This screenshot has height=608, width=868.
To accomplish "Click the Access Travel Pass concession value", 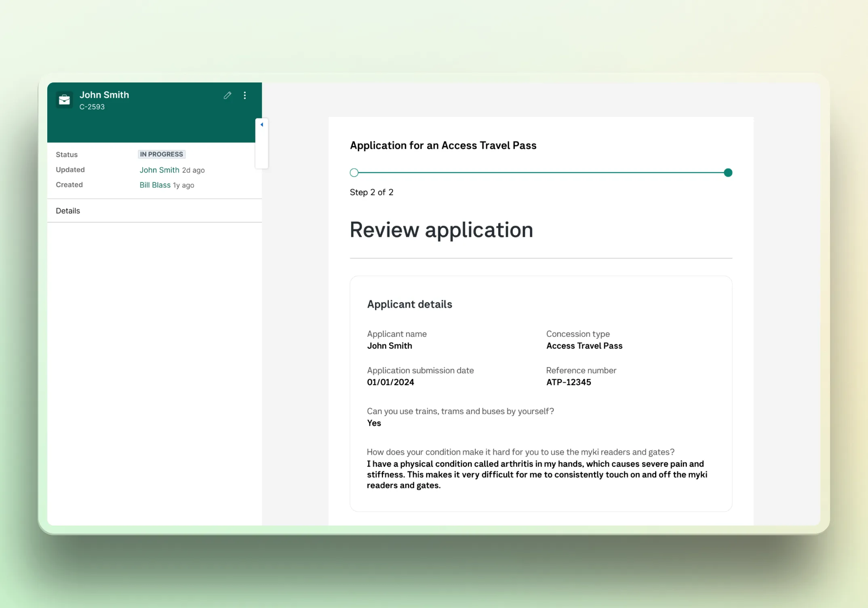I will click(584, 346).
